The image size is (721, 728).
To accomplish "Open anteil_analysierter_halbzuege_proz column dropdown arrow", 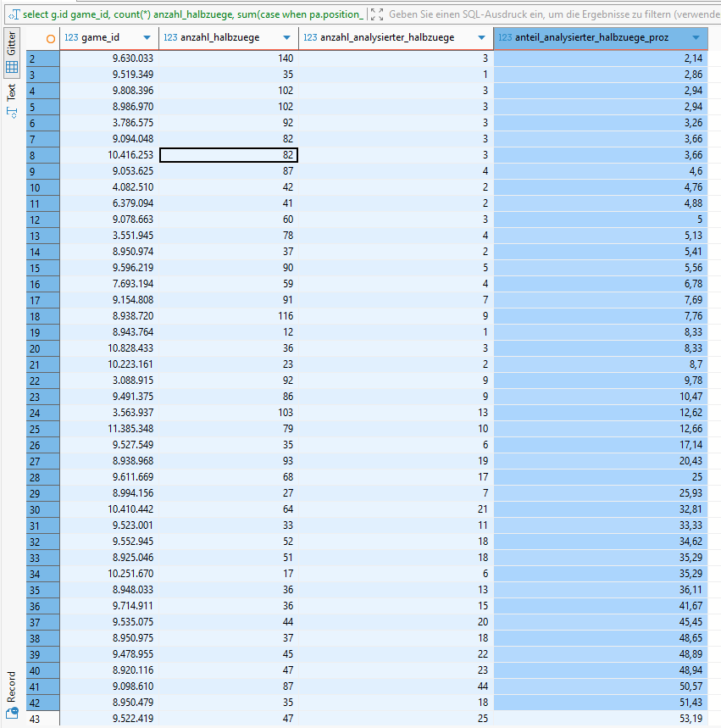I will point(696,38).
